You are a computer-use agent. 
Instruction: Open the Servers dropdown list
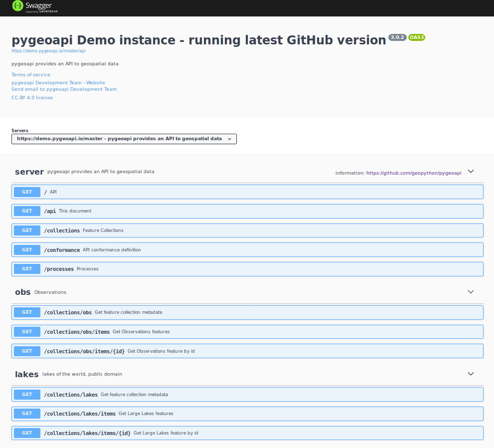pyautogui.click(x=124, y=139)
